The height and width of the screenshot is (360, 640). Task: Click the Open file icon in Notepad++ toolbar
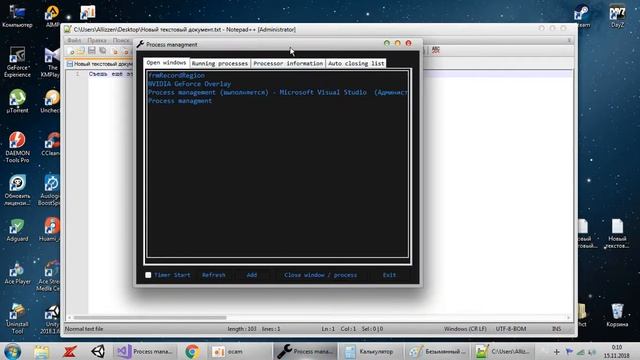81,51
